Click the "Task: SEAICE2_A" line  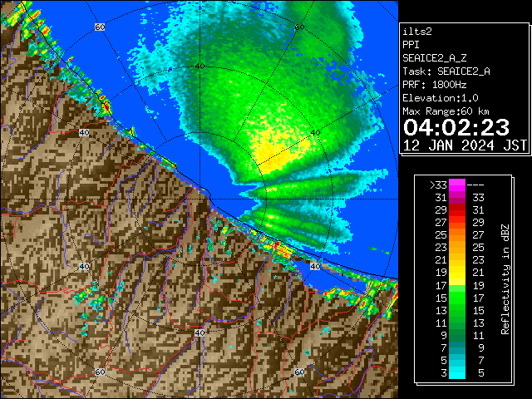point(446,71)
